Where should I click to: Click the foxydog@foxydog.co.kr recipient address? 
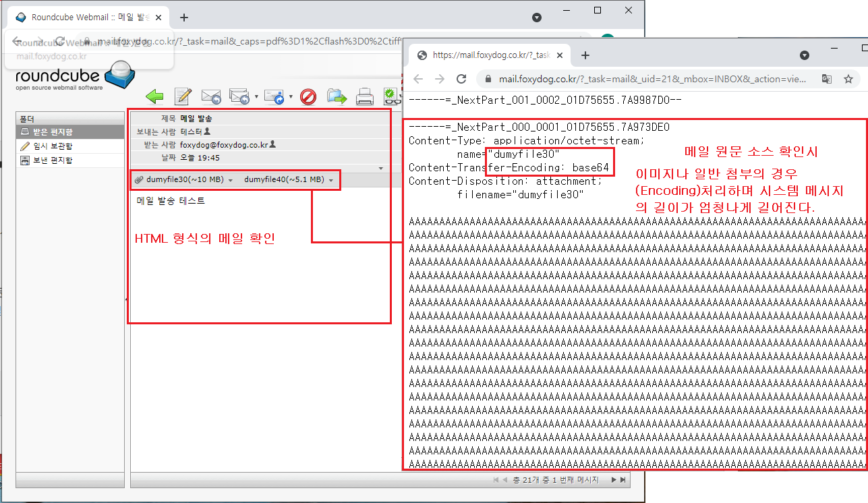(x=223, y=144)
